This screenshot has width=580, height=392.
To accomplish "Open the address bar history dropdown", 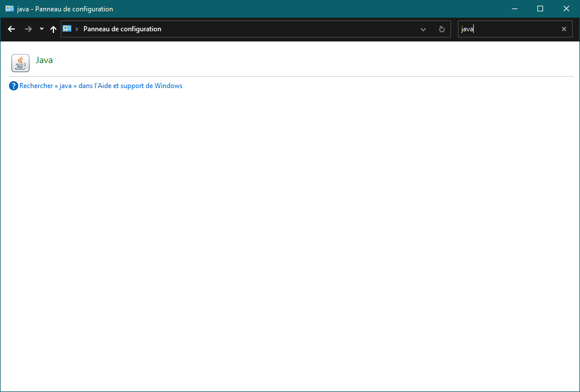I will pos(423,29).
